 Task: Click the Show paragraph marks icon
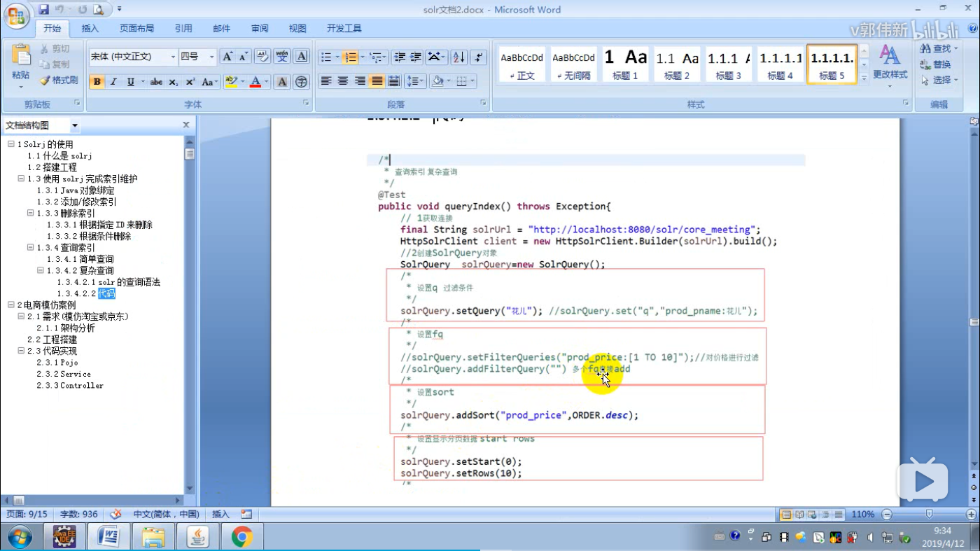[x=479, y=57]
